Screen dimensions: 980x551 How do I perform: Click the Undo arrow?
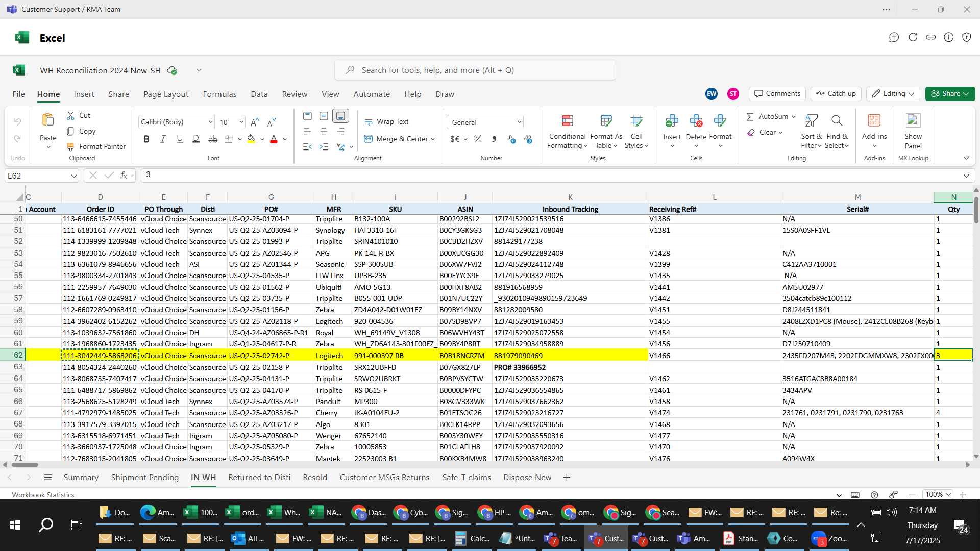[17, 122]
